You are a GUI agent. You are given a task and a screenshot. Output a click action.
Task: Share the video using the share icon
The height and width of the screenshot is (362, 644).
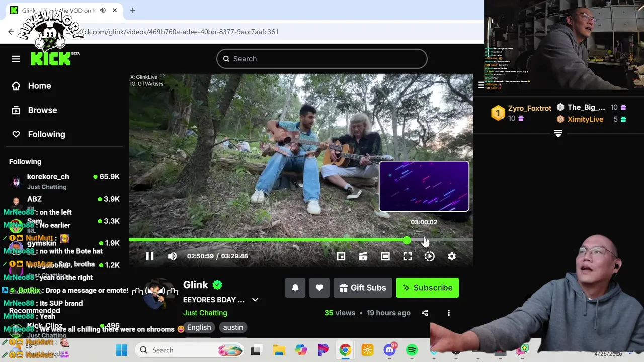pyautogui.click(x=425, y=313)
